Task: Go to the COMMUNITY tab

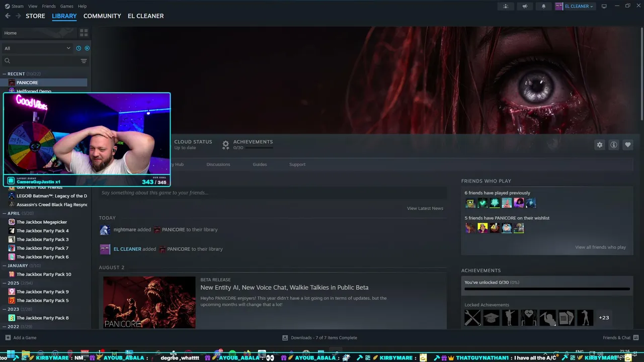Action: (x=102, y=16)
